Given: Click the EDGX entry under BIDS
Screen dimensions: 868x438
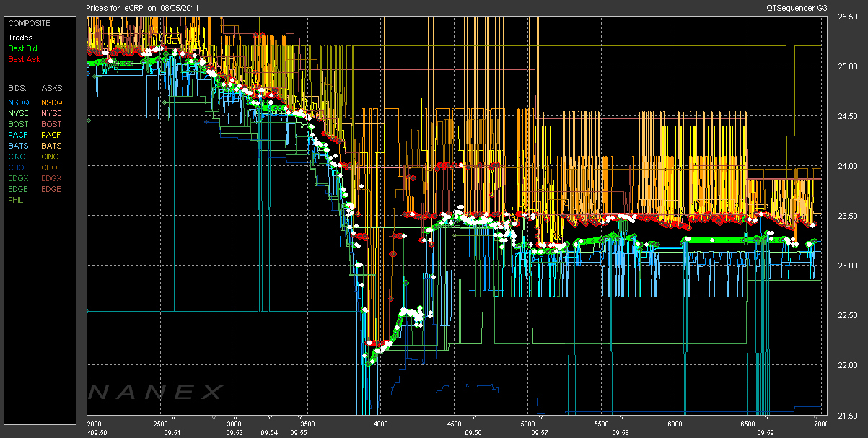Looking at the screenshot, I should pos(19,178).
